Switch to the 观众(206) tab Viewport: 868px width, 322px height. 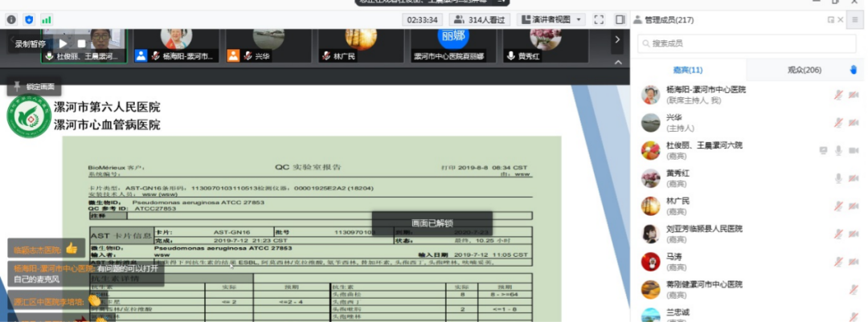coord(804,70)
